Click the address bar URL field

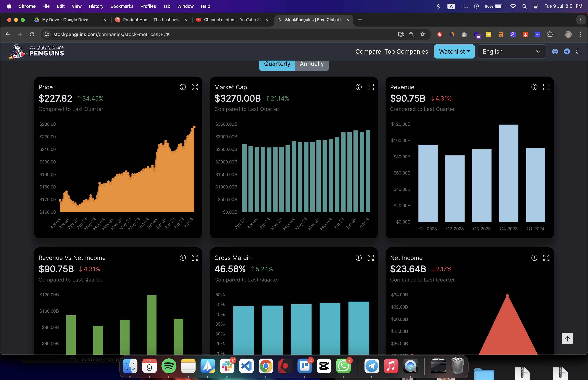222,34
